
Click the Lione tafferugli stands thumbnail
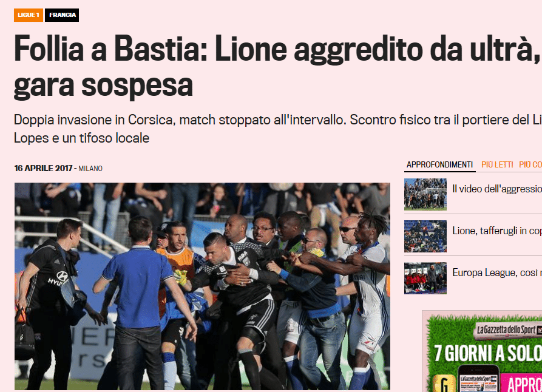425,237
